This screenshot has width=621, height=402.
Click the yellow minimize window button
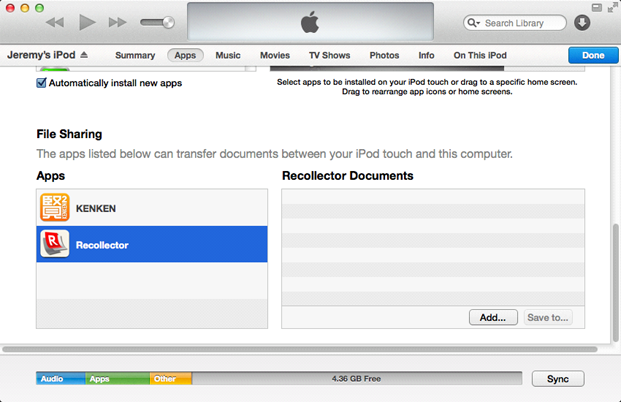point(25,8)
